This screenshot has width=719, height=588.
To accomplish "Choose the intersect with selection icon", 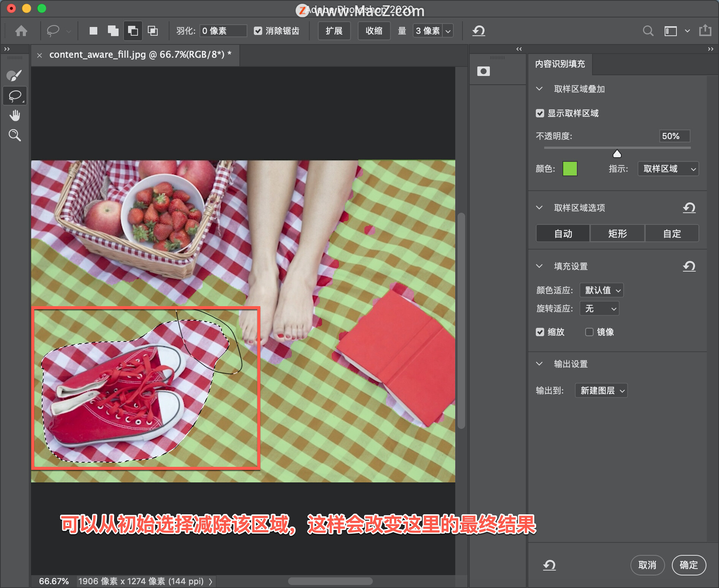I will 153,31.
